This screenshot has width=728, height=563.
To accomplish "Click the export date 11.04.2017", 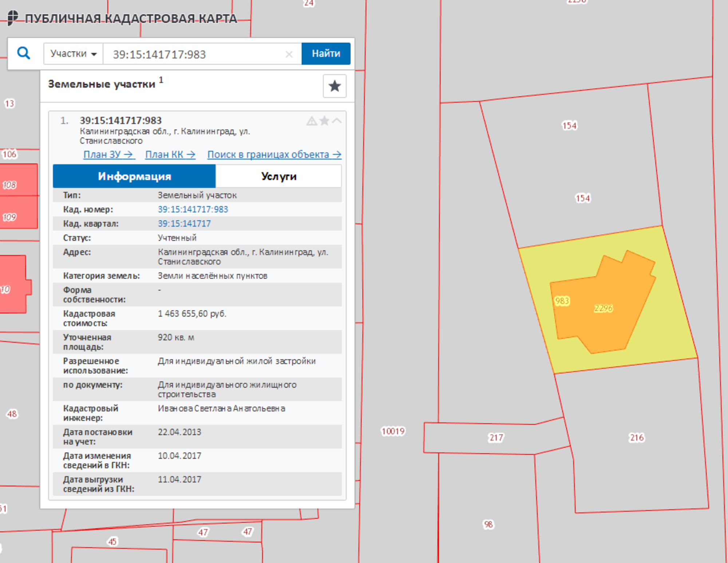I will [179, 479].
